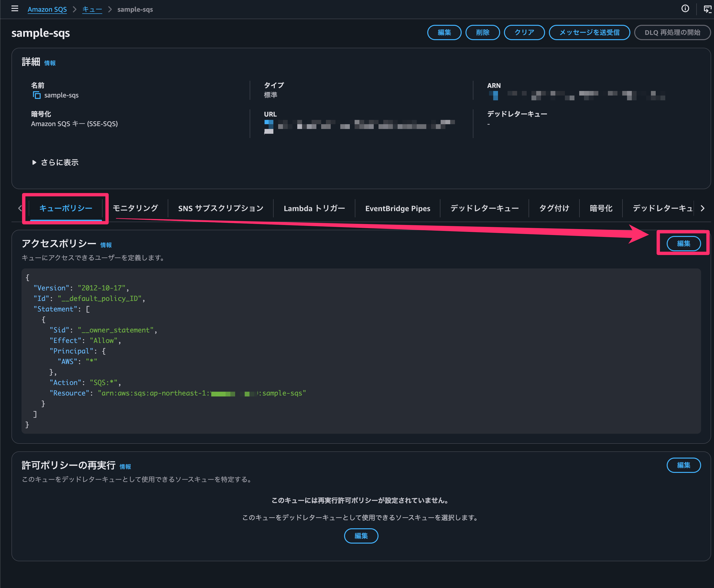Click the centered 編集 button in redrive section

point(361,536)
